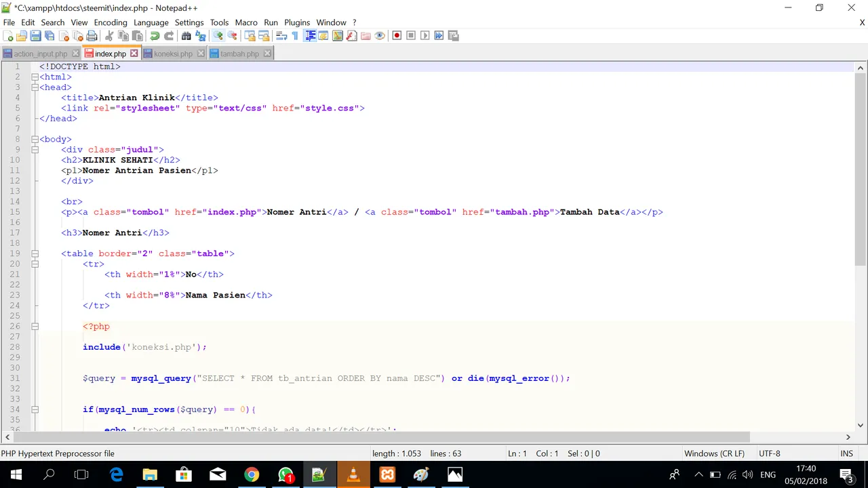Open the Search menu
Screen dimensions: 868x488
click(52, 22)
